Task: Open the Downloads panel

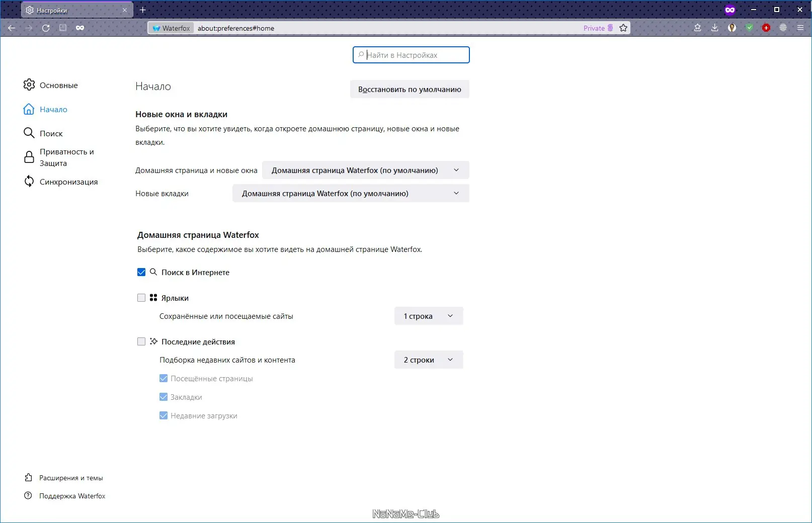Action: coord(714,28)
